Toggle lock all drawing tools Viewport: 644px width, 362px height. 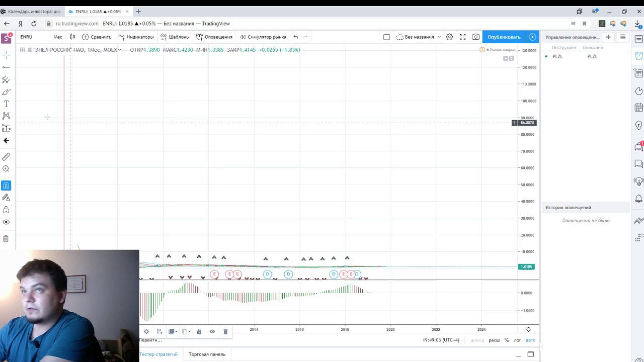coord(6,210)
